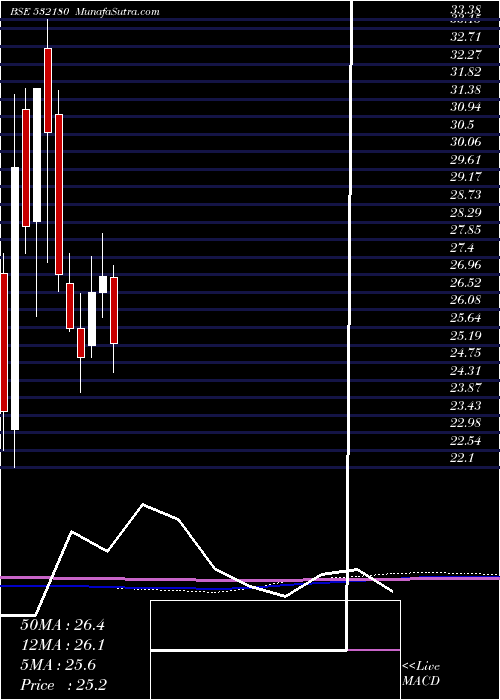
Task: Click the 30.5 price axis label
Action: click(x=462, y=125)
